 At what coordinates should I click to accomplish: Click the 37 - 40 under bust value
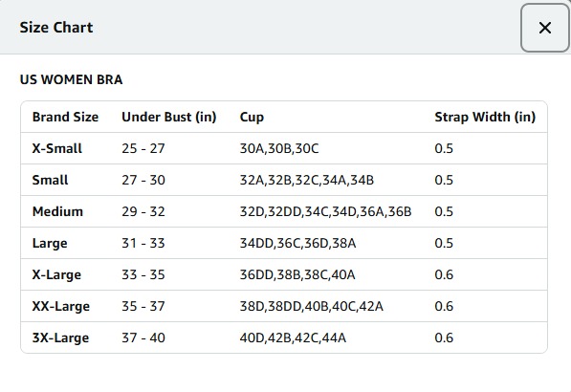143,338
